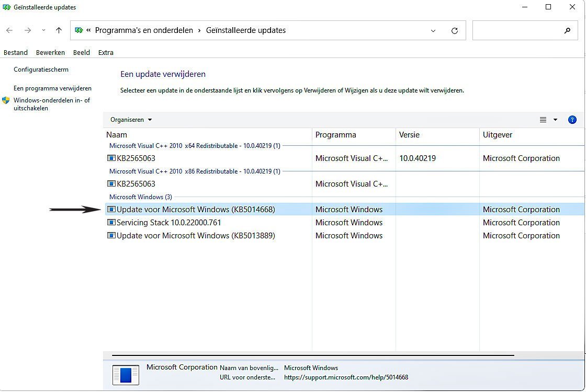Expand the address bar history dropdown
The height and width of the screenshot is (392, 586).
433,31
